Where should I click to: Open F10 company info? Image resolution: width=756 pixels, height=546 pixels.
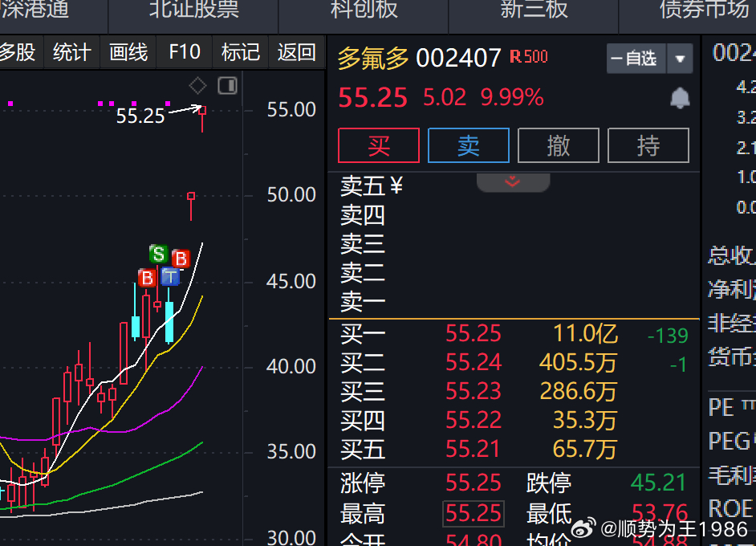coord(185,52)
